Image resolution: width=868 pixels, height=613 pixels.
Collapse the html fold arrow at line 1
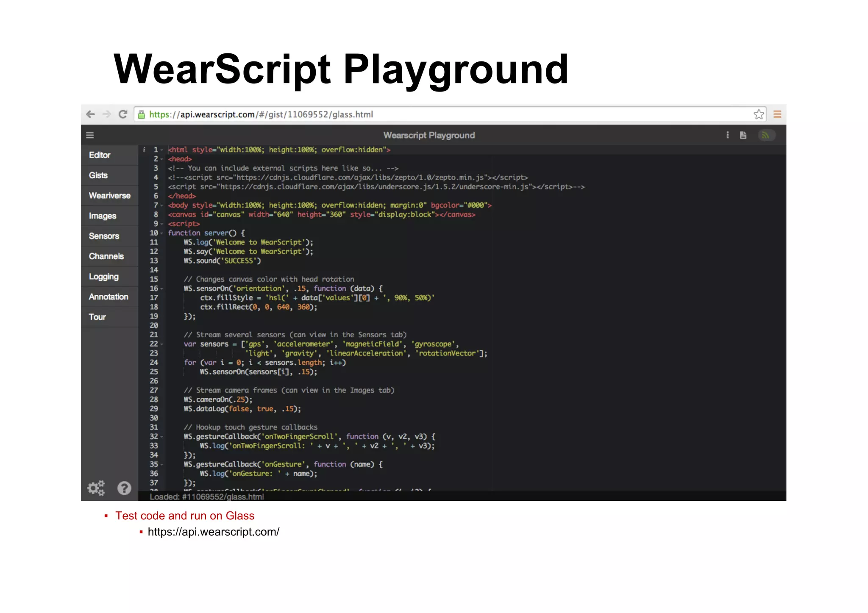point(162,150)
